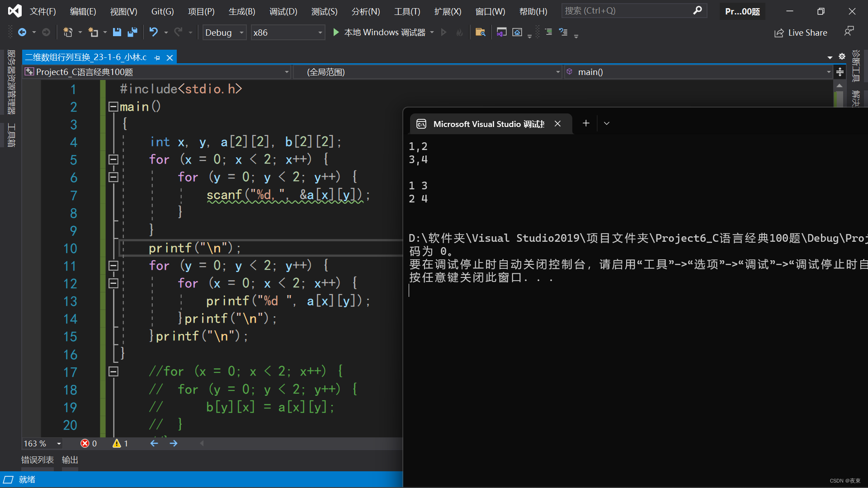Open the zoom level 163% dropdown
The image size is (868, 488).
[58, 444]
